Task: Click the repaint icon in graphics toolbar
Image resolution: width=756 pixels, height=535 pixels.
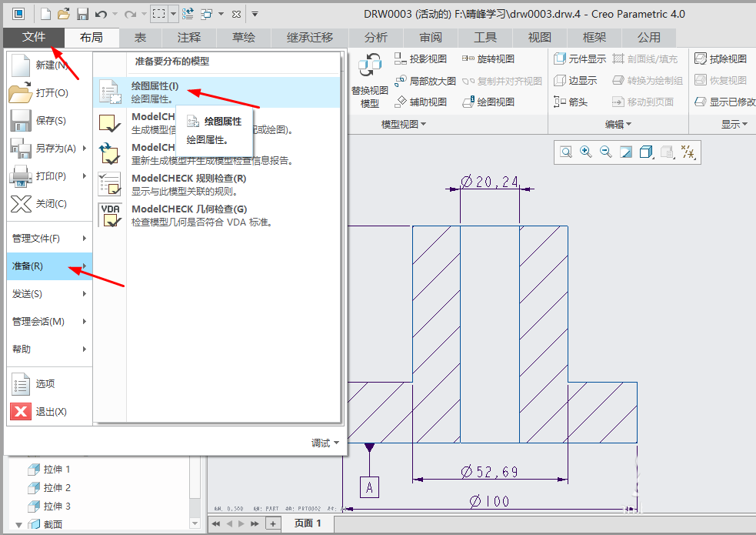Action: tap(625, 152)
